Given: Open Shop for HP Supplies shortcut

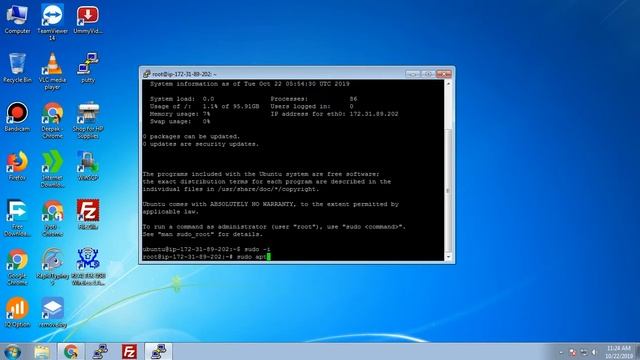Looking at the screenshot, I should 87,120.
